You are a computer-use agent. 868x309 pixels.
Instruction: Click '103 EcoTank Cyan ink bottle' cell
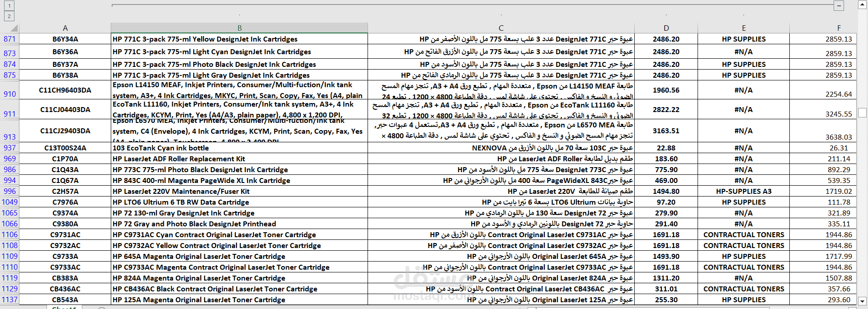tap(239, 148)
